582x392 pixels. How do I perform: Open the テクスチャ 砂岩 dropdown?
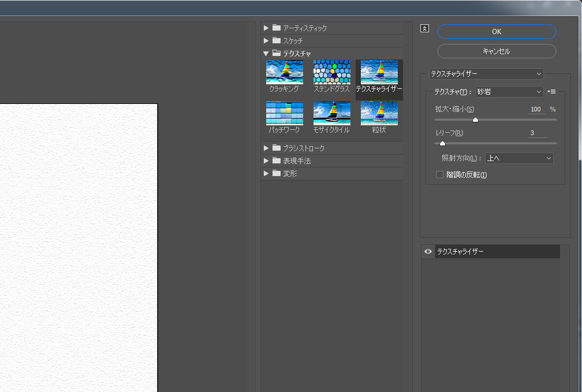point(509,92)
